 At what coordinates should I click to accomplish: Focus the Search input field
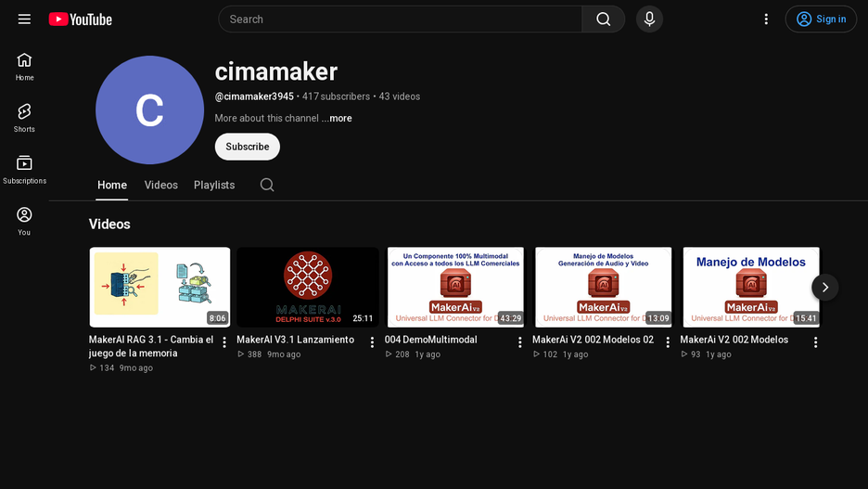click(401, 19)
